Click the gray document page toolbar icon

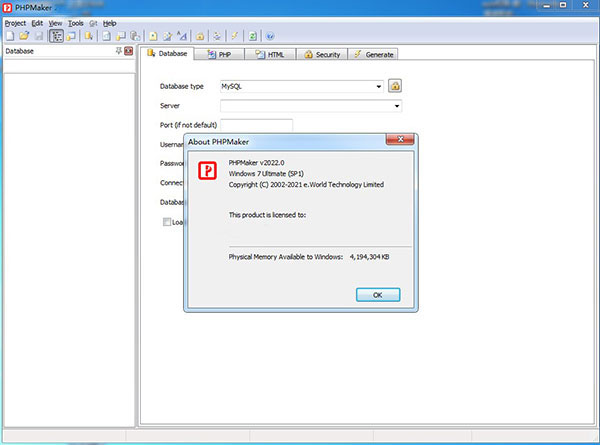pos(107,36)
